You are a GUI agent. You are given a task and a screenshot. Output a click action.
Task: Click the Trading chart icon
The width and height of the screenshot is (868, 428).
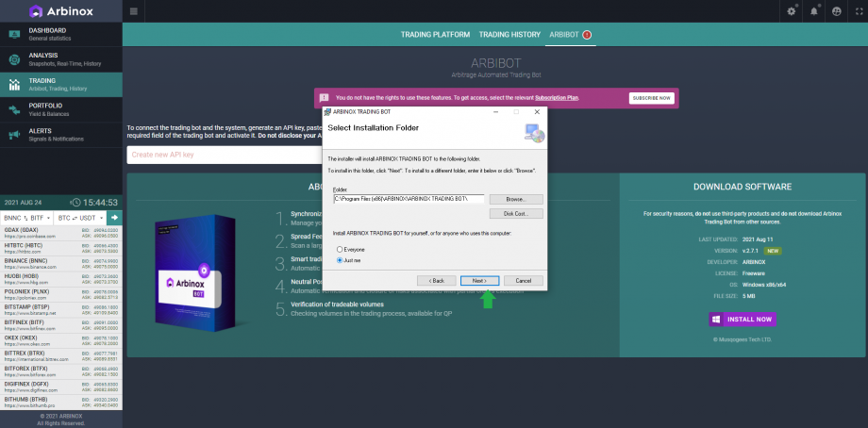14,85
